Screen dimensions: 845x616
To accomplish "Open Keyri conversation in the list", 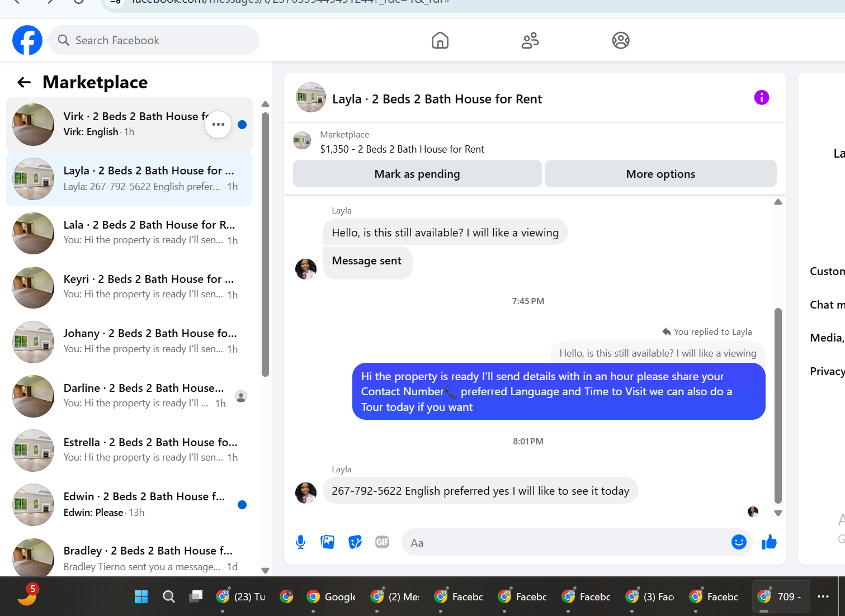I will click(x=129, y=287).
